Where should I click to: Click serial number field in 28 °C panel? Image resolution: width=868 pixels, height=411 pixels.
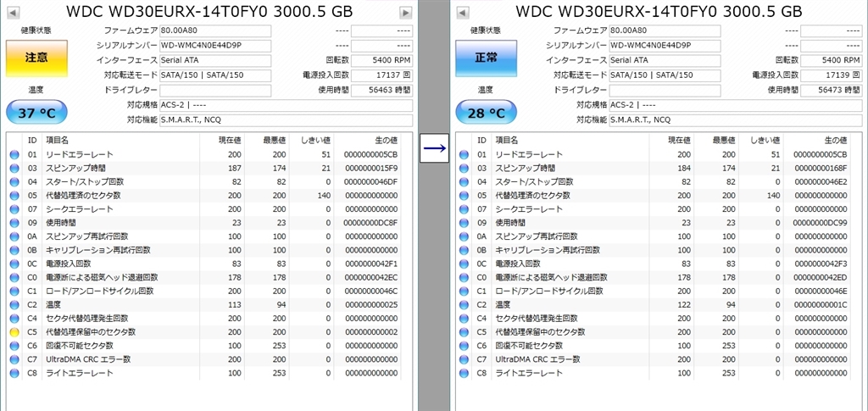(665, 46)
